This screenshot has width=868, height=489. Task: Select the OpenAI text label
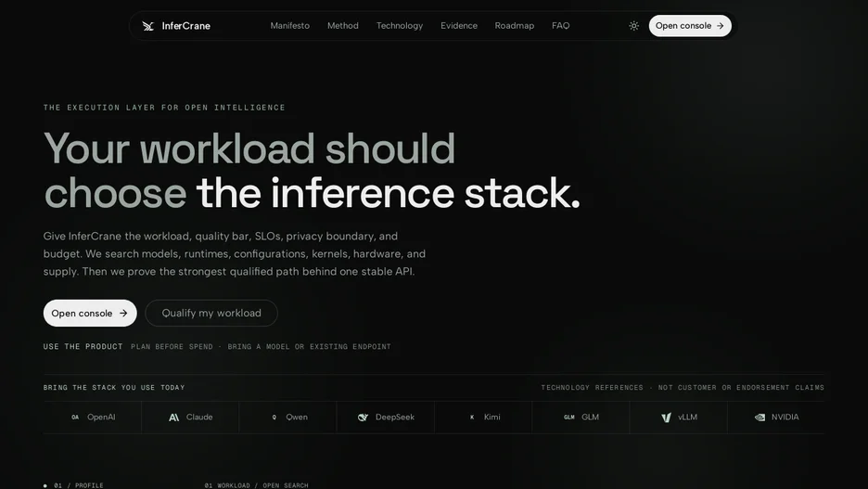tap(101, 417)
